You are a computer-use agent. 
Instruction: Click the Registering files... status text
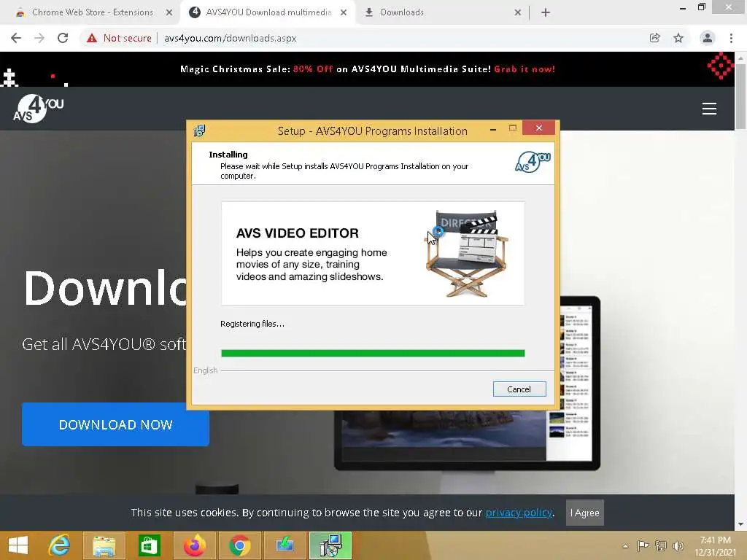tap(252, 324)
